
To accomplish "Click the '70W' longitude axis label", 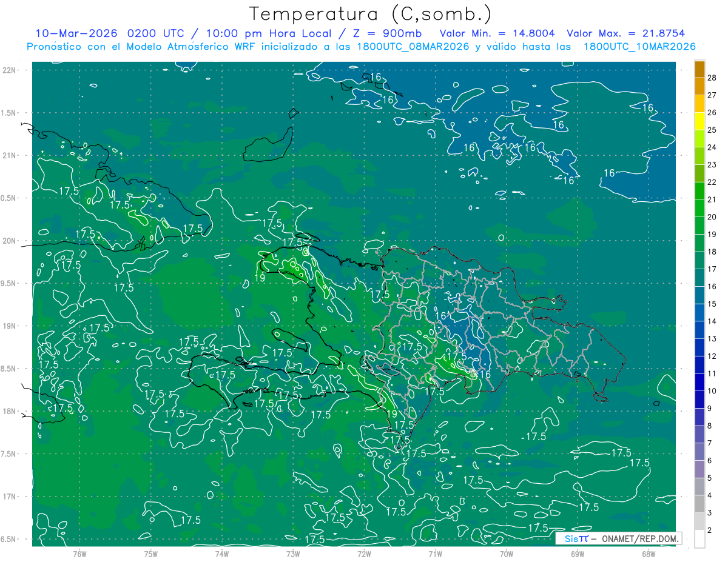I will 507,554.
